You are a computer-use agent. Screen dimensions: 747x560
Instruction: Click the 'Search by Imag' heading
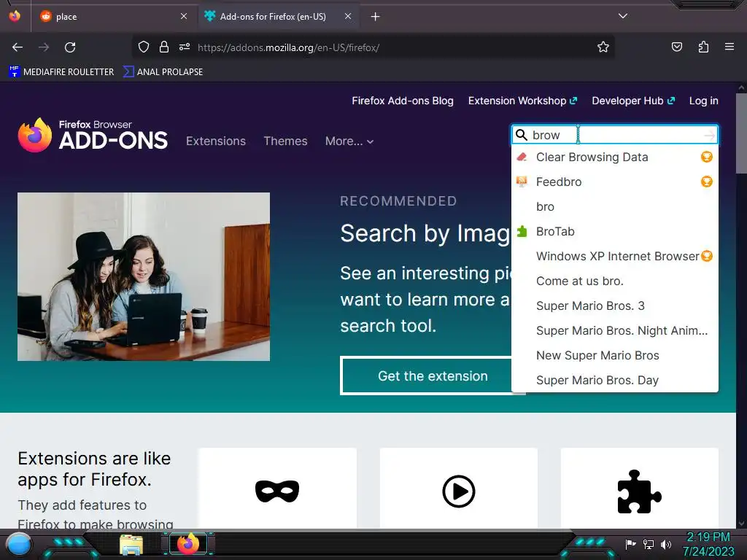coord(425,233)
